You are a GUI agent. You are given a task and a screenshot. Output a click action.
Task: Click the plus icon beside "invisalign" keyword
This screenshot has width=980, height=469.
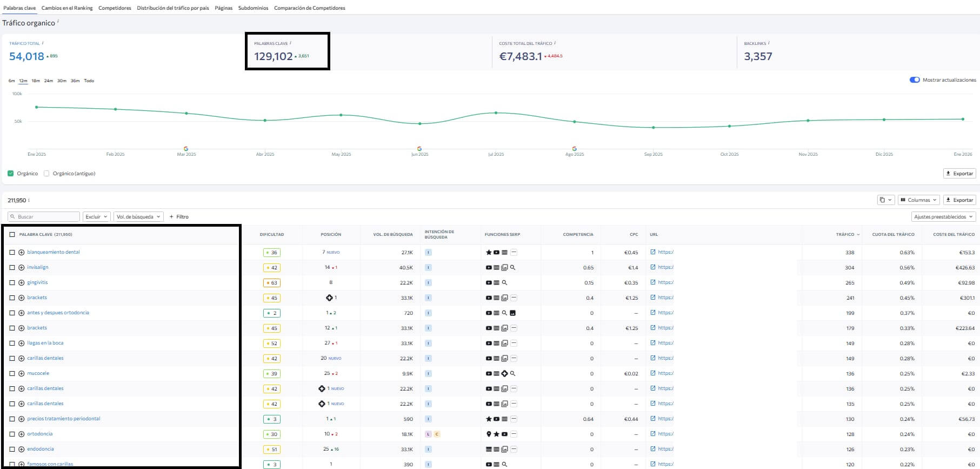[x=22, y=268]
